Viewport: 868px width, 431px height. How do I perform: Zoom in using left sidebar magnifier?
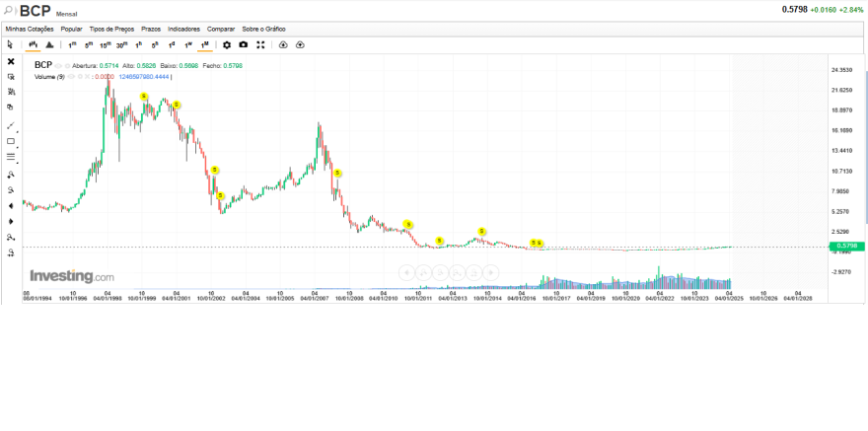11,175
